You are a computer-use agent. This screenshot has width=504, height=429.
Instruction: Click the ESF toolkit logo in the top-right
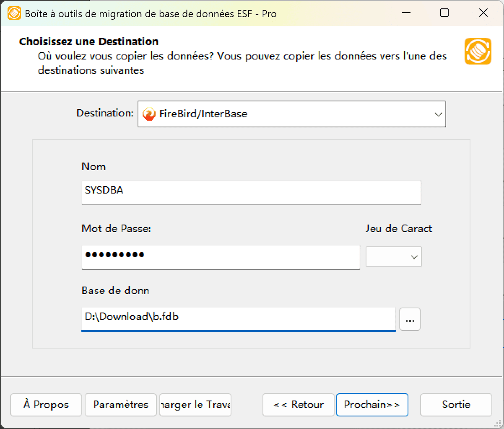[x=478, y=51]
